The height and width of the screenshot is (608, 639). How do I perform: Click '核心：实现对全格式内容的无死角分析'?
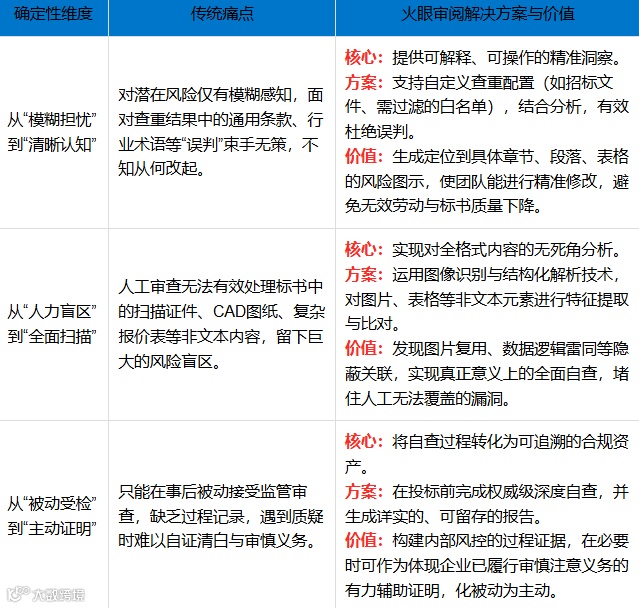tap(483, 250)
